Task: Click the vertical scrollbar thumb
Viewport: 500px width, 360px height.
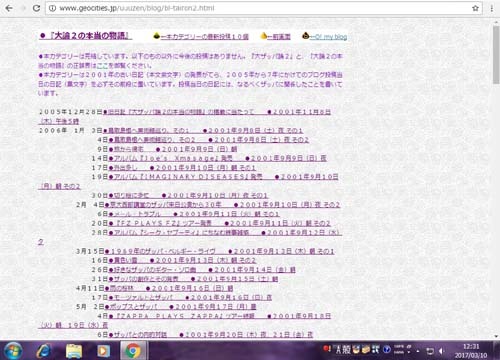Action: [x=496, y=55]
